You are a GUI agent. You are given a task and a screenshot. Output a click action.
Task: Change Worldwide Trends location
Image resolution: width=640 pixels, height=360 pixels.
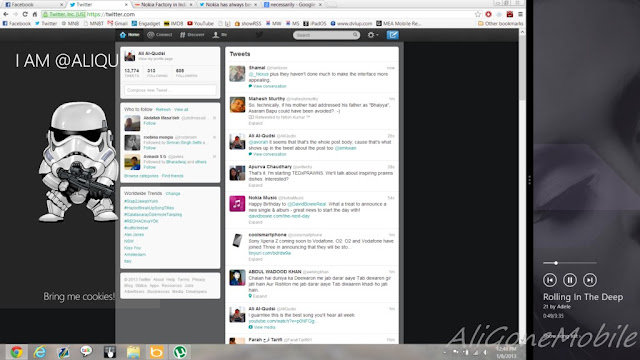pyautogui.click(x=173, y=193)
